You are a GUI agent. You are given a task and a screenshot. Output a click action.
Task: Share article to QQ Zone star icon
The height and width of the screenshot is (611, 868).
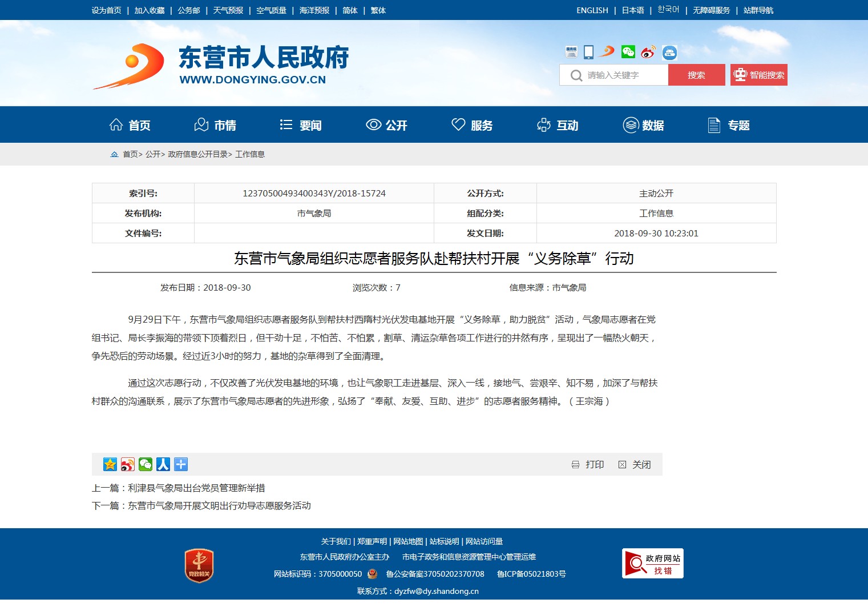[110, 464]
